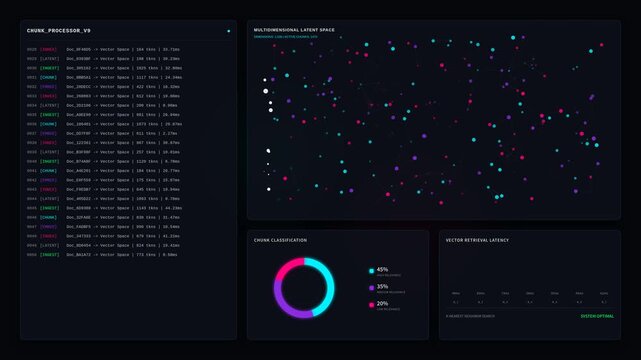Click the cyan legend swatch beside 45%

pos(371,271)
